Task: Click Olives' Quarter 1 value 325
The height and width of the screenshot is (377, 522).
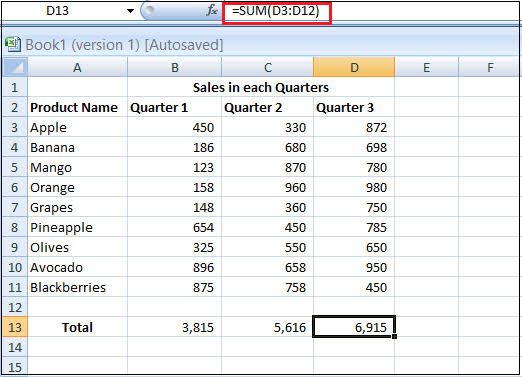Action: 174,247
